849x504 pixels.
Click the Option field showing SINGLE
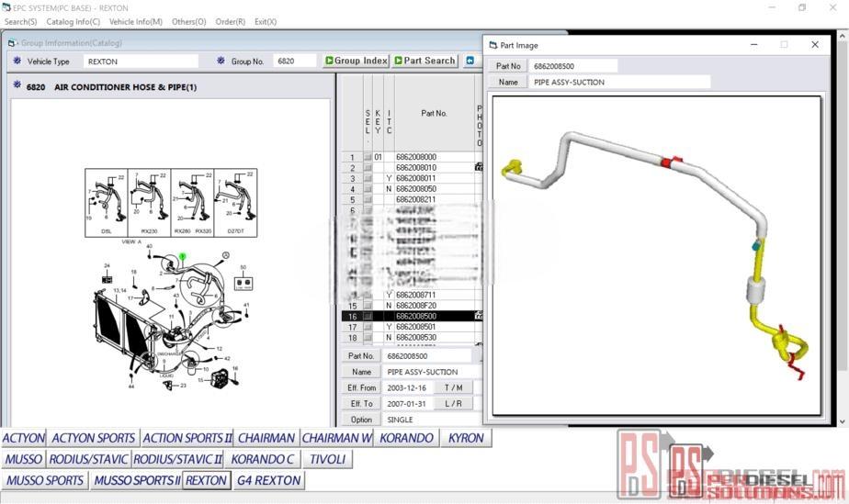pos(432,420)
